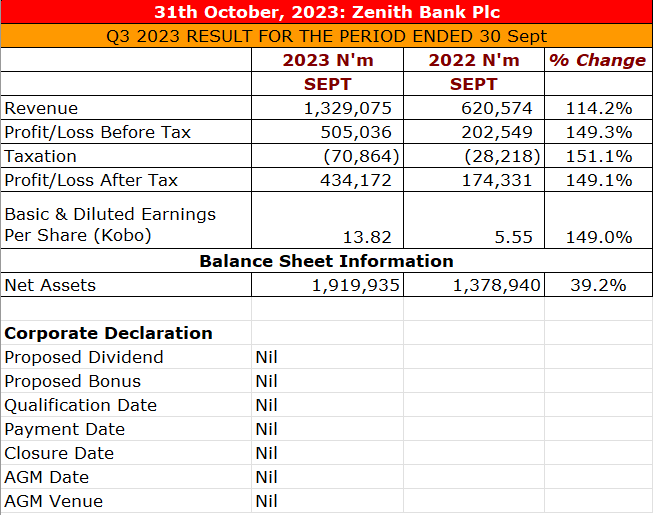Click the Balance Sheet Information heading
The width and height of the screenshot is (653, 515).
click(326, 261)
